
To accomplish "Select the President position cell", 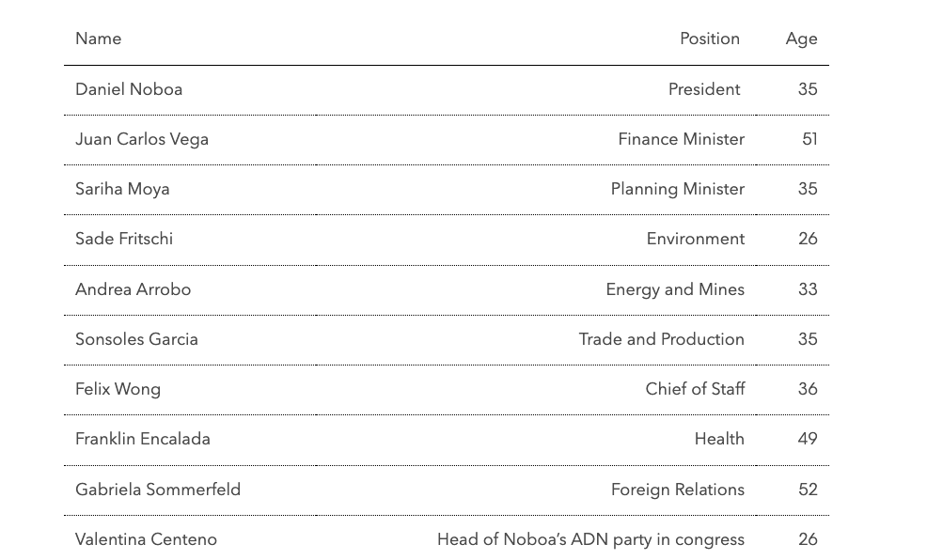I will [x=704, y=89].
